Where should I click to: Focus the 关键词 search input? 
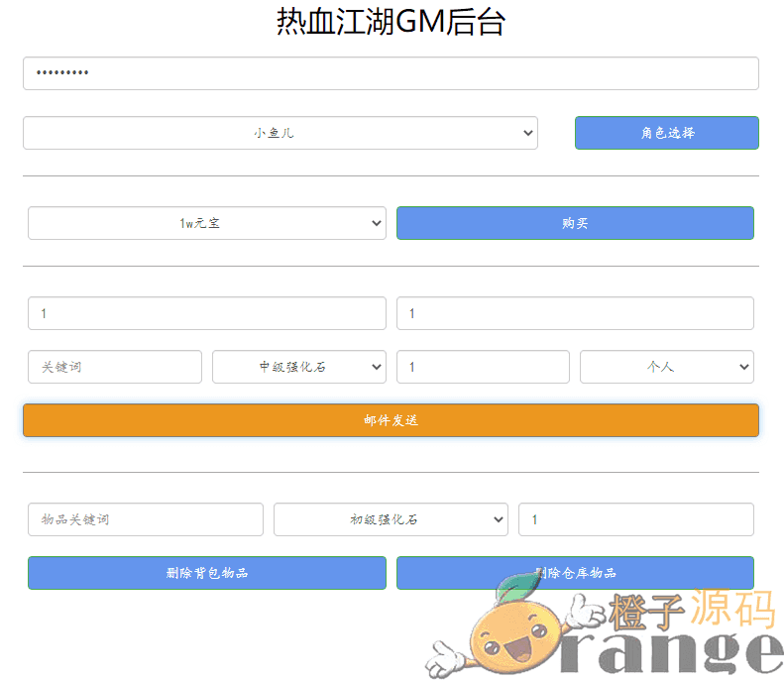click(115, 367)
